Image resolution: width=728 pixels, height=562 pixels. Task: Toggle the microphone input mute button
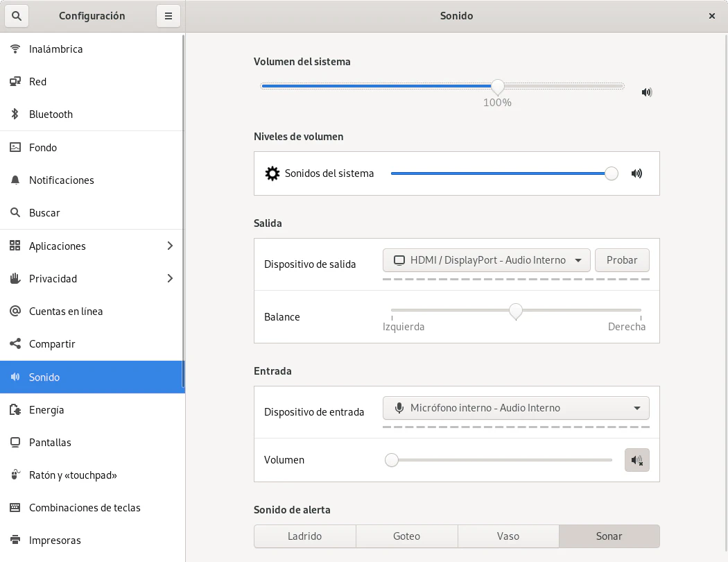pos(636,460)
